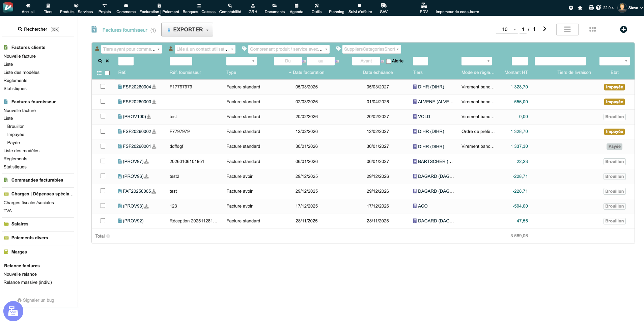Open the SuppliersCategoriesShort filter dropdown
The height and width of the screenshot is (324, 644).
(371, 49)
